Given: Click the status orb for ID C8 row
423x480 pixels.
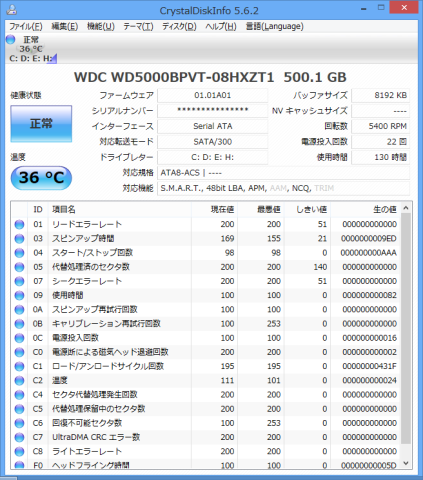Looking at the screenshot, I should coord(19,451).
